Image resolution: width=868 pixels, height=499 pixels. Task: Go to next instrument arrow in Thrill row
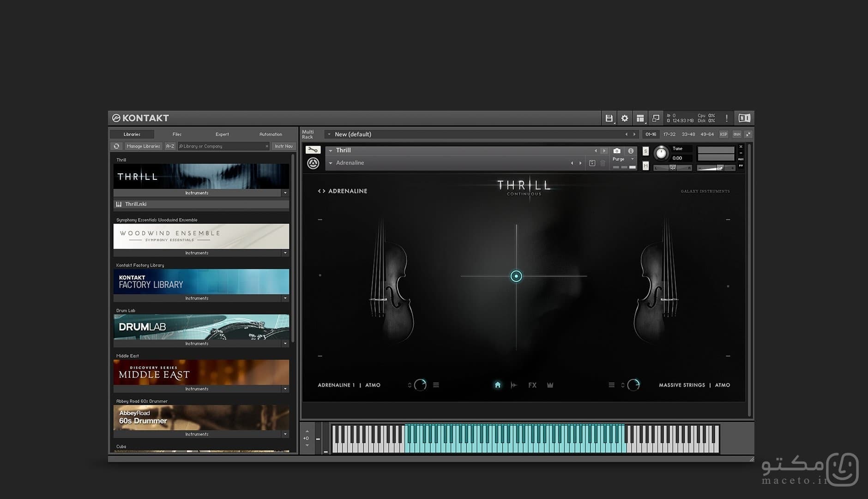604,151
